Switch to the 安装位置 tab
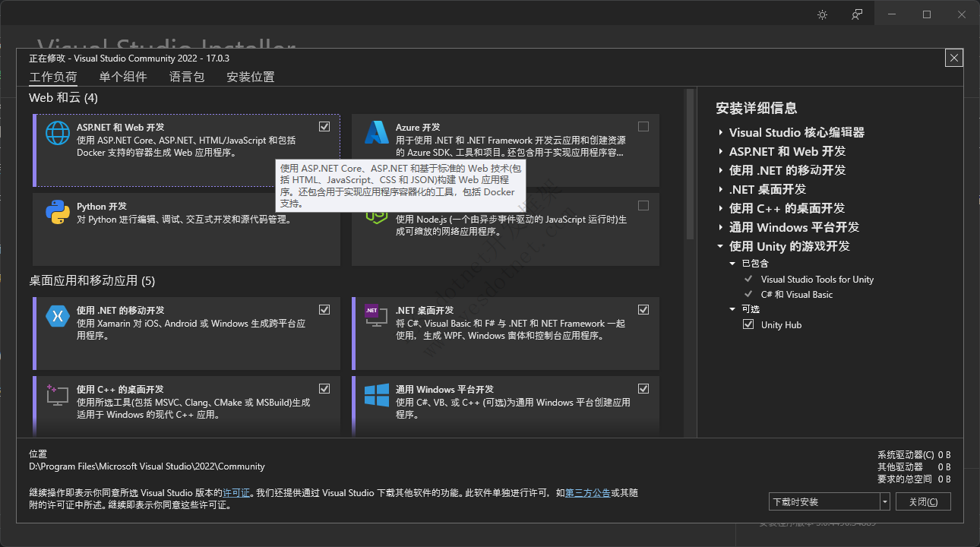 point(251,77)
